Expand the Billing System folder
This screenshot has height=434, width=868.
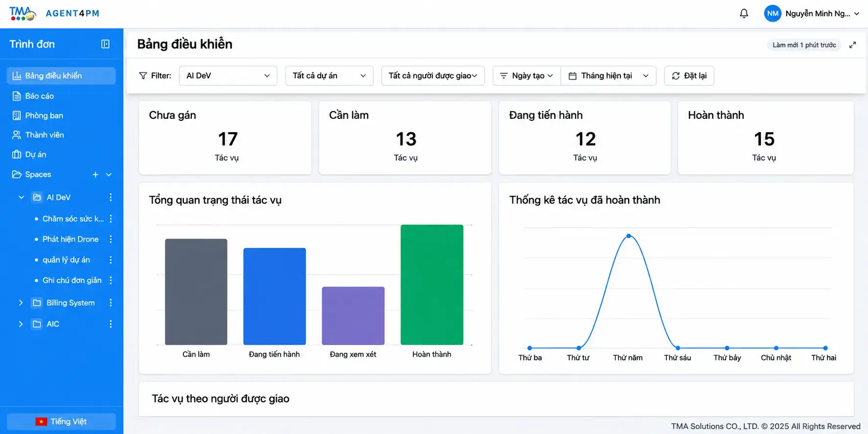tap(21, 303)
